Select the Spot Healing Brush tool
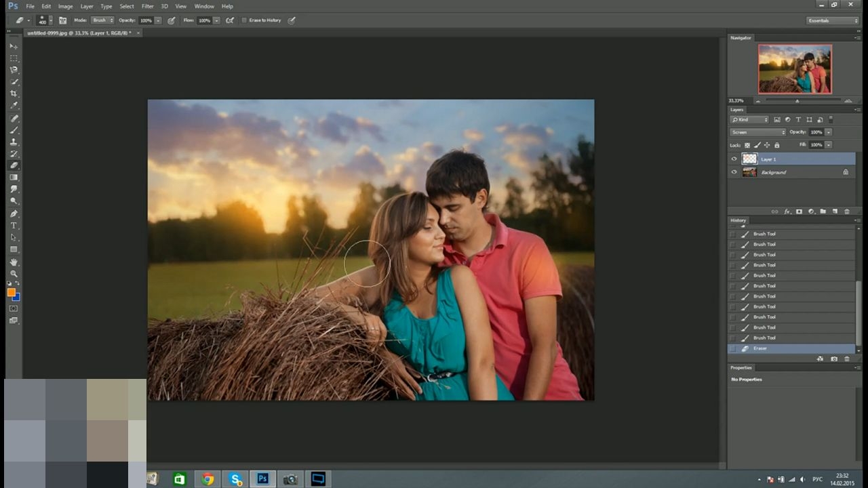Image resolution: width=868 pixels, height=488 pixels. [x=14, y=118]
